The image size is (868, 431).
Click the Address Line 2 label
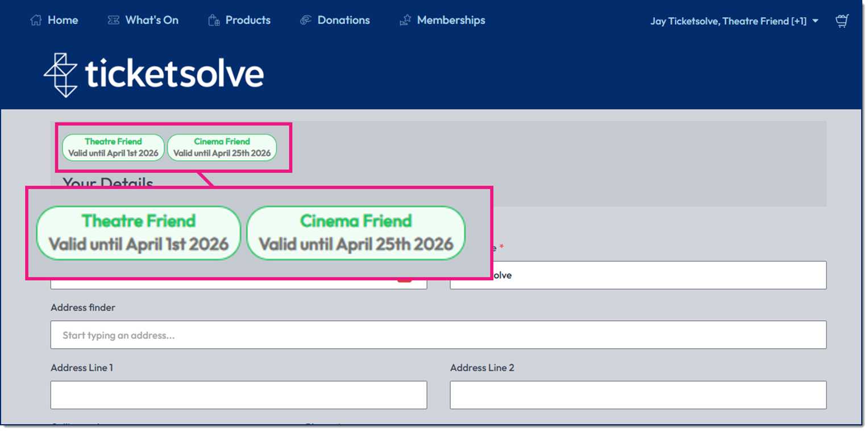coord(482,367)
